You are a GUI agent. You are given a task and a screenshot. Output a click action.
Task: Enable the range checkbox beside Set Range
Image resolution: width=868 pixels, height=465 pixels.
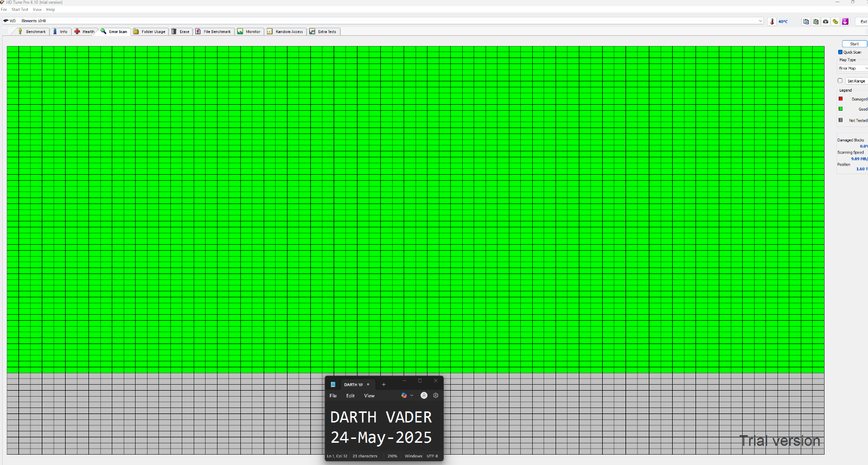[840, 81]
